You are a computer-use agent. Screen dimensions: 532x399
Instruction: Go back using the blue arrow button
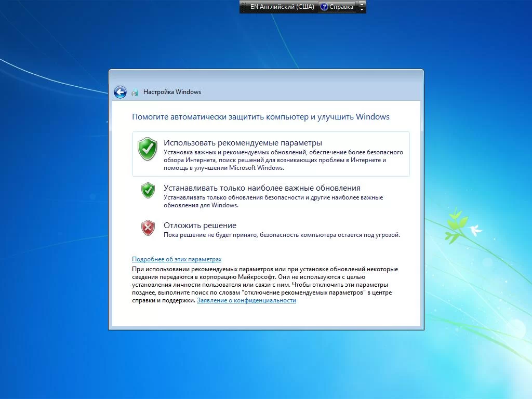click(x=120, y=92)
